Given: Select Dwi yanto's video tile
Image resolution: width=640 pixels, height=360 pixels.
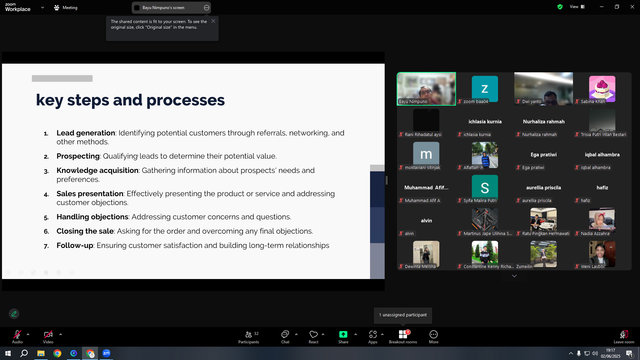Looking at the screenshot, I should (544, 89).
